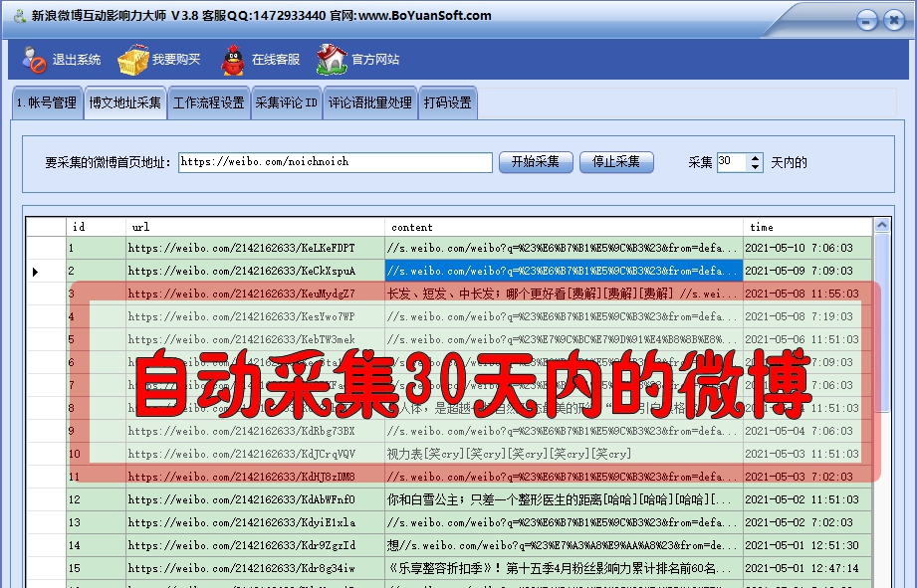The image size is (917, 588).
Task: Click the table's vertical scrollbar thumb
Action: [x=882, y=321]
